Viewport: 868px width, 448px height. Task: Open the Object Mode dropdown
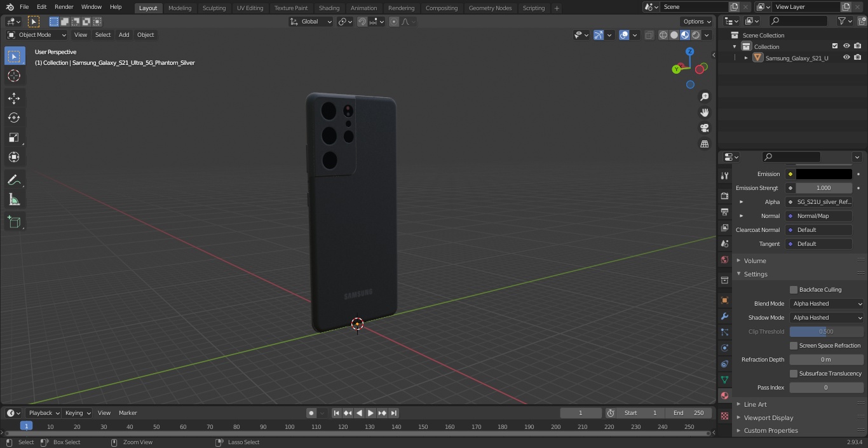coord(36,35)
